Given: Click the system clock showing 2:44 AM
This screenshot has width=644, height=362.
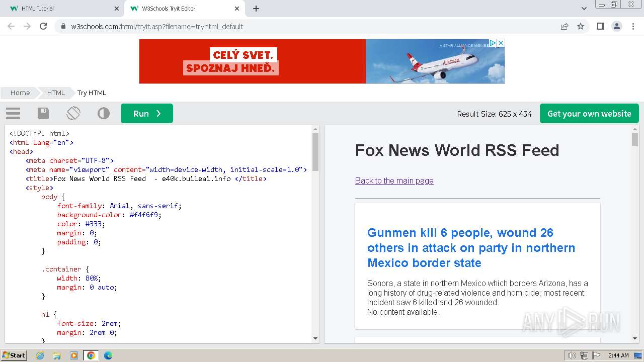Looking at the screenshot, I should click(x=618, y=355).
